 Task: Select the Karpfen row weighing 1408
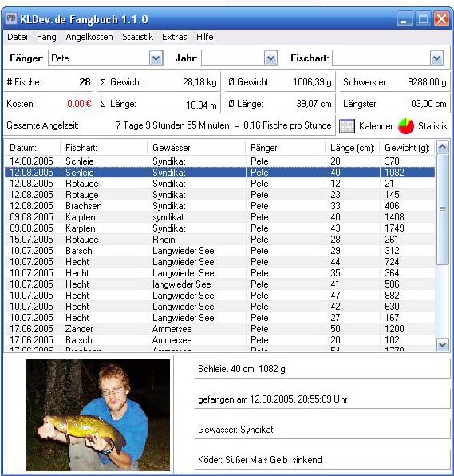(220, 217)
